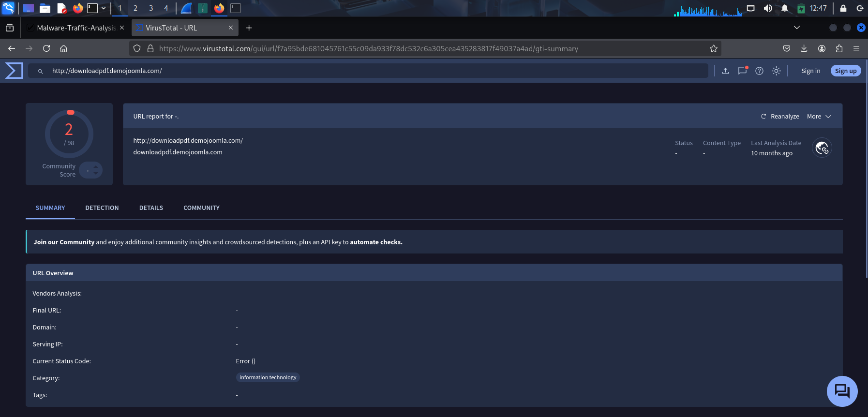
Task: Show tracking protection shield info
Action: (137, 48)
